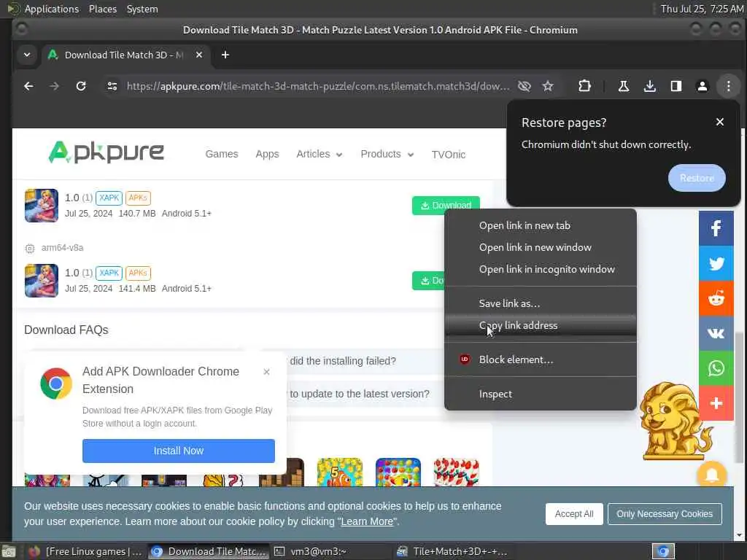Share on Reddit icon

pos(716,298)
